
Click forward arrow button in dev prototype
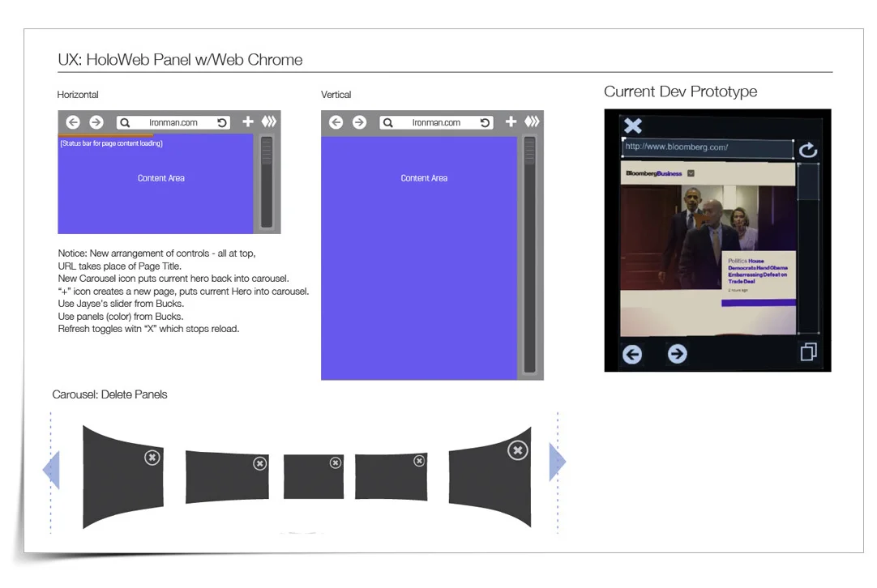click(678, 353)
